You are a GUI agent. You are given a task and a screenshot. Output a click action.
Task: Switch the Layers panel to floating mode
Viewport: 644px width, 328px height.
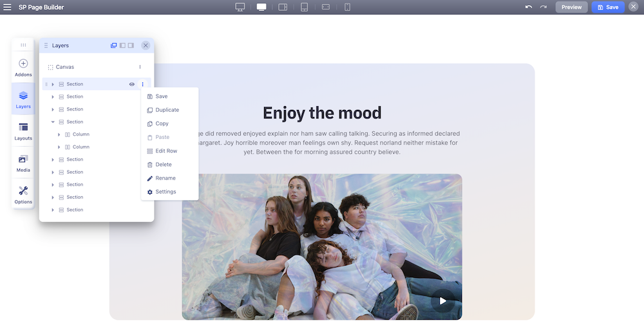tap(113, 46)
